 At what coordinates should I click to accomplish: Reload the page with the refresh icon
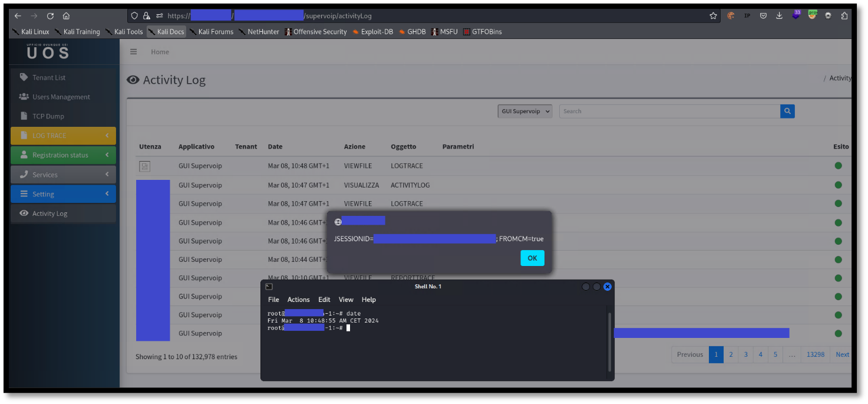pos(50,16)
